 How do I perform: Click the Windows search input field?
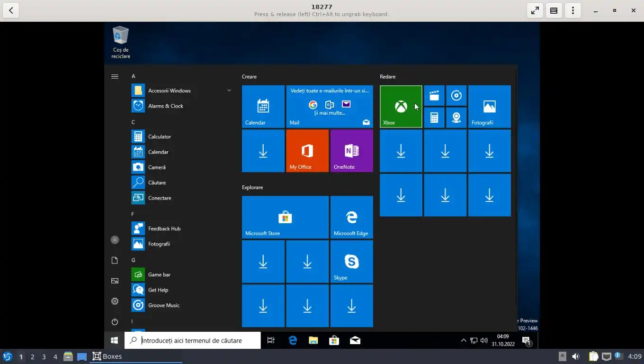pyautogui.click(x=192, y=340)
